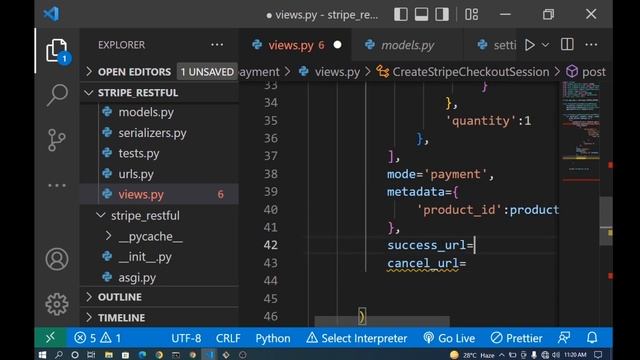Viewport: 640px width, 360px height.
Task: Open the Accounts menu icon
Action: coord(57,259)
